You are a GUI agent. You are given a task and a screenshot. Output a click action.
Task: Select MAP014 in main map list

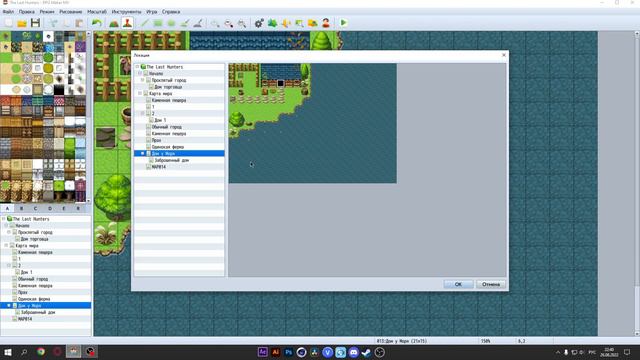point(25,319)
